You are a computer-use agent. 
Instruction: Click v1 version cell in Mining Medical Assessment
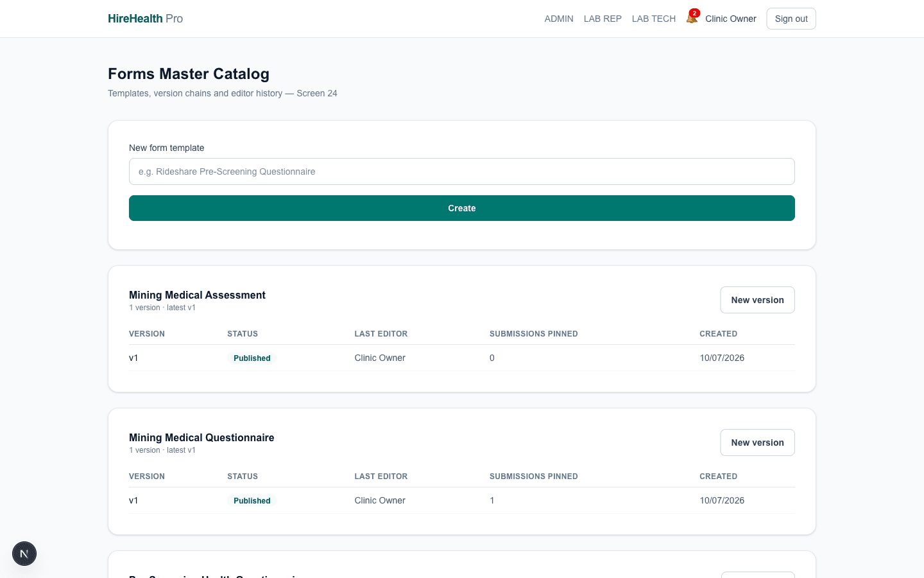(133, 358)
